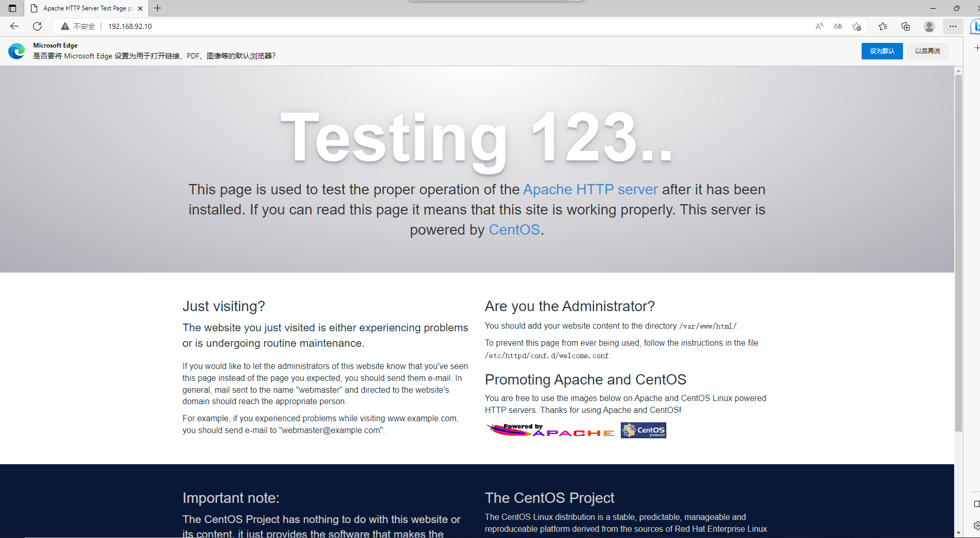
Task: Click the scrollbar down arrow
Action: coord(958,533)
